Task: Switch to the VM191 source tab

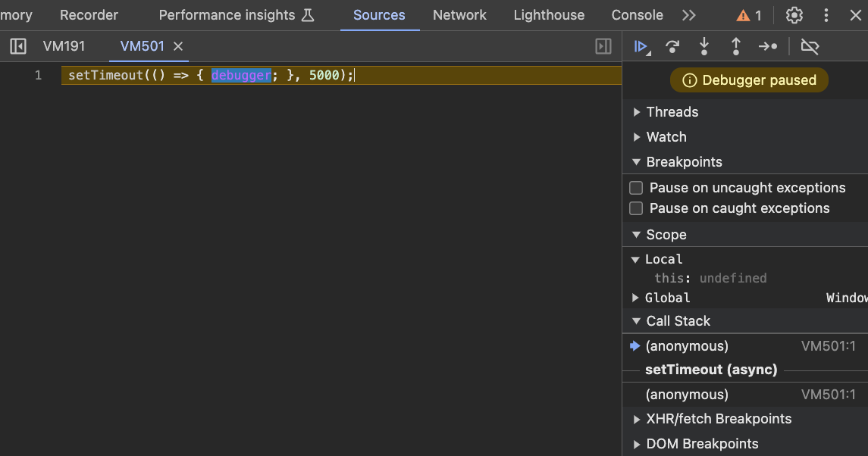Action: (x=64, y=46)
